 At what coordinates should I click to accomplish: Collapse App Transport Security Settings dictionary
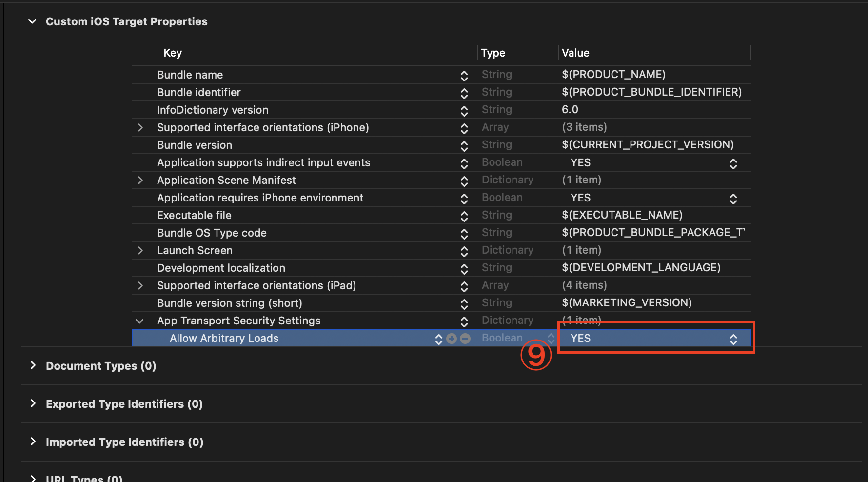(x=139, y=321)
